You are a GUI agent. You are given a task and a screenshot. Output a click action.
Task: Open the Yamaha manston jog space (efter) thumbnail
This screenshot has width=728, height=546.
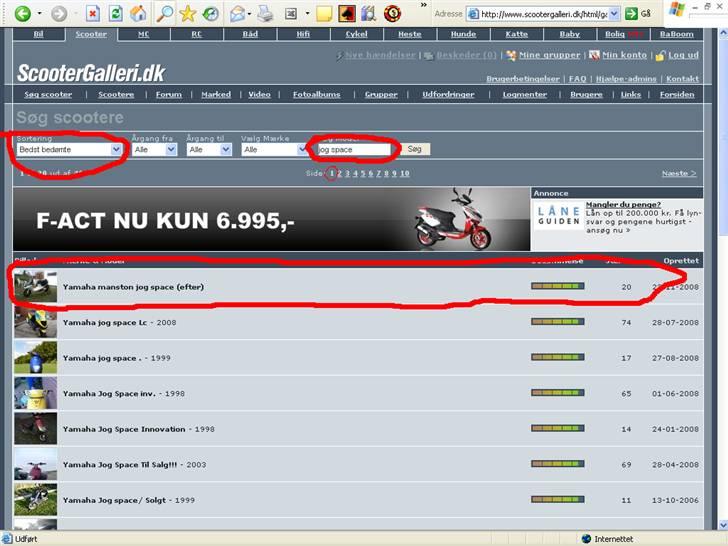(x=35, y=286)
